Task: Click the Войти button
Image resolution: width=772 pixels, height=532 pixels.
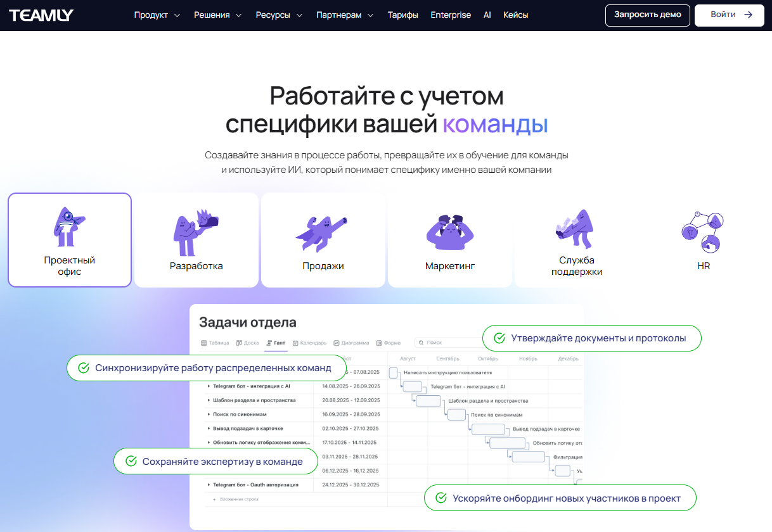Action: (x=729, y=15)
